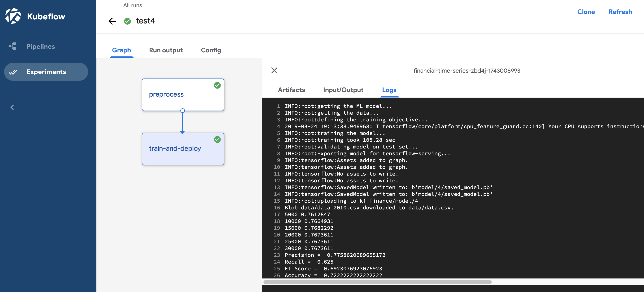Viewport: 644px width, 292px height.
Task: Click log line '15000 0.7682292'
Action: point(309,228)
